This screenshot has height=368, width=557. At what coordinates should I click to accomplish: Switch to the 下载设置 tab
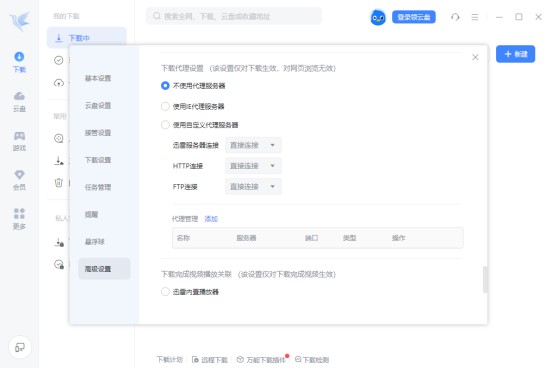(98, 160)
